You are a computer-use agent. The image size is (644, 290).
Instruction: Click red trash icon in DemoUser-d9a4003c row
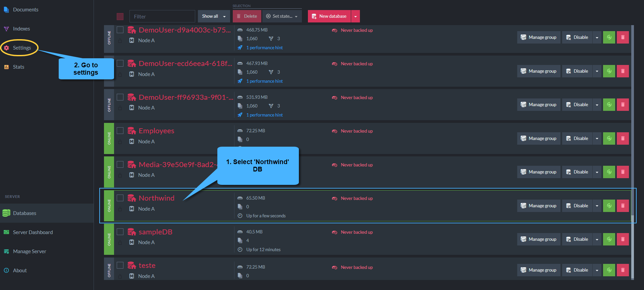tap(623, 37)
